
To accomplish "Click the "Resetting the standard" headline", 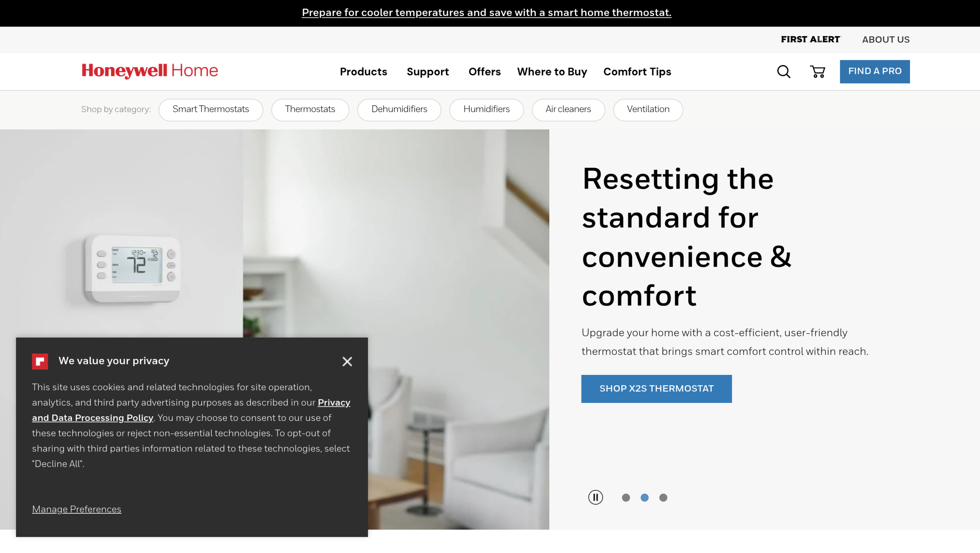I will 686,237.
